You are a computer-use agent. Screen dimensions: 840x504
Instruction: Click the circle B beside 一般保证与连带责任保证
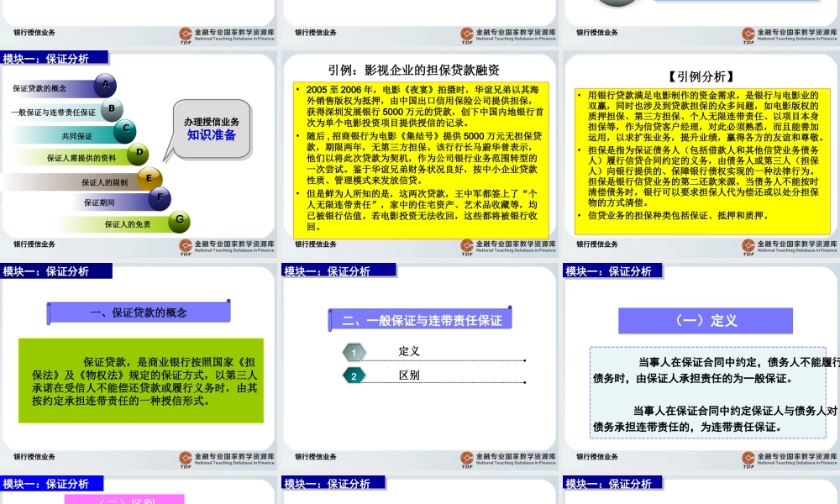(110, 108)
